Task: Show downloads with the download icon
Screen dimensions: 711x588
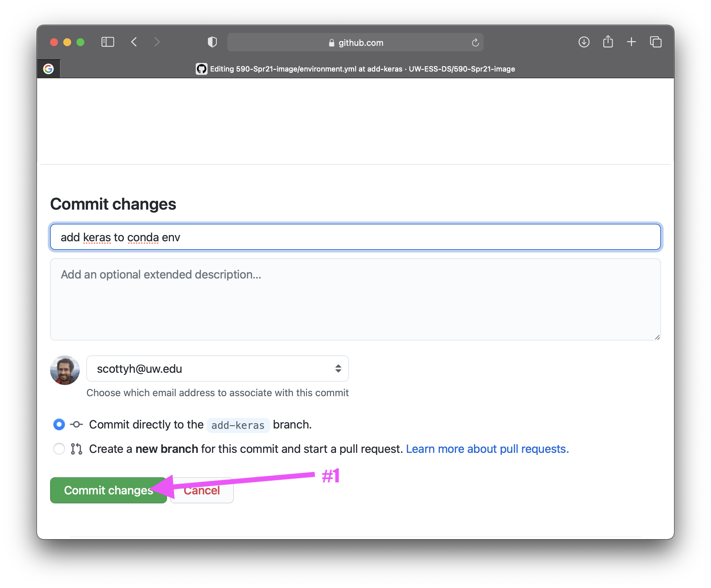Action: (x=584, y=42)
